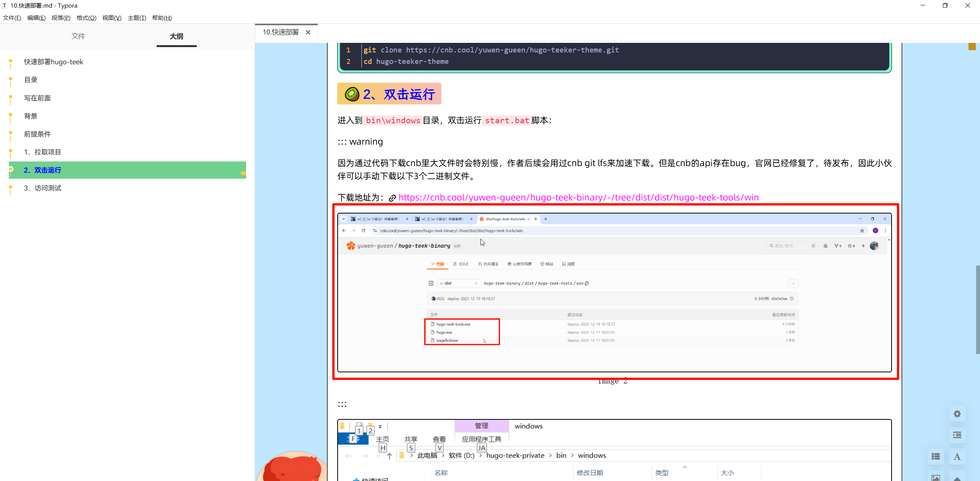
Task: Click the kiwi emoji in heading
Action: coord(352,94)
